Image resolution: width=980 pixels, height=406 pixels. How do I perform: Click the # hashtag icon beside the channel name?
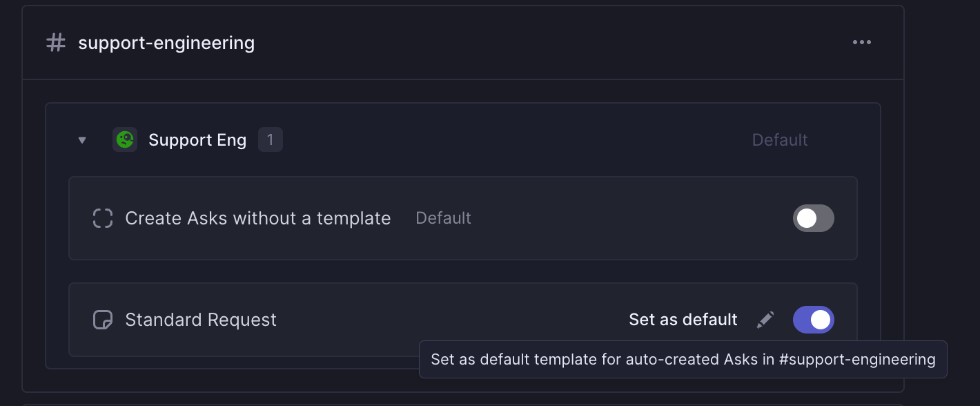[55, 42]
